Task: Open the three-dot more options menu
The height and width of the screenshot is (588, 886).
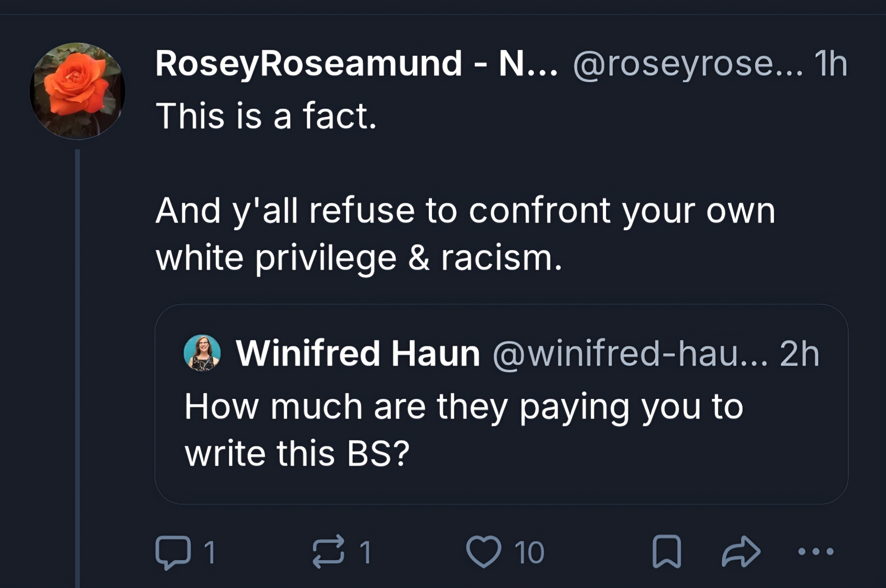Action: tap(816, 552)
